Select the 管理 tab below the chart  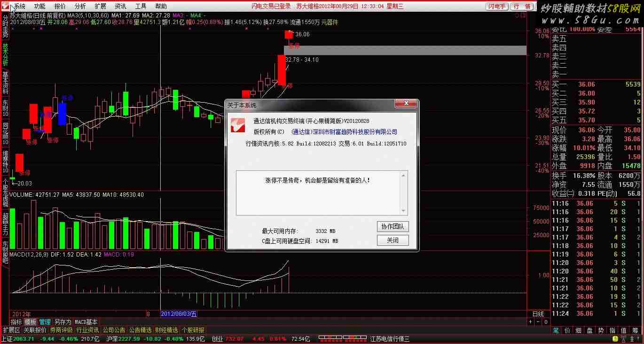[x=45, y=322]
